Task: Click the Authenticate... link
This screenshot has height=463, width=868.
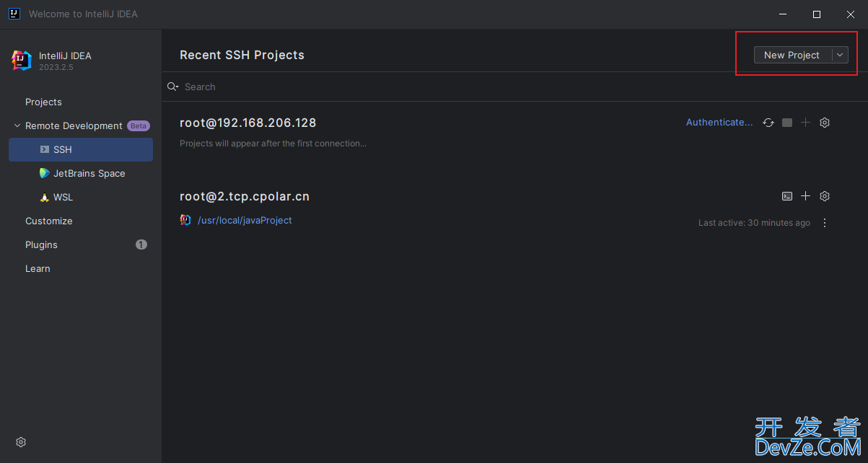Action: [719, 123]
